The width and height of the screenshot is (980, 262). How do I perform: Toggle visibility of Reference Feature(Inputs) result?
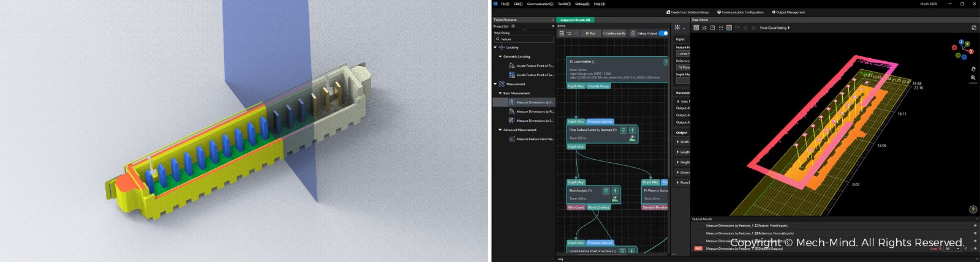(x=974, y=233)
